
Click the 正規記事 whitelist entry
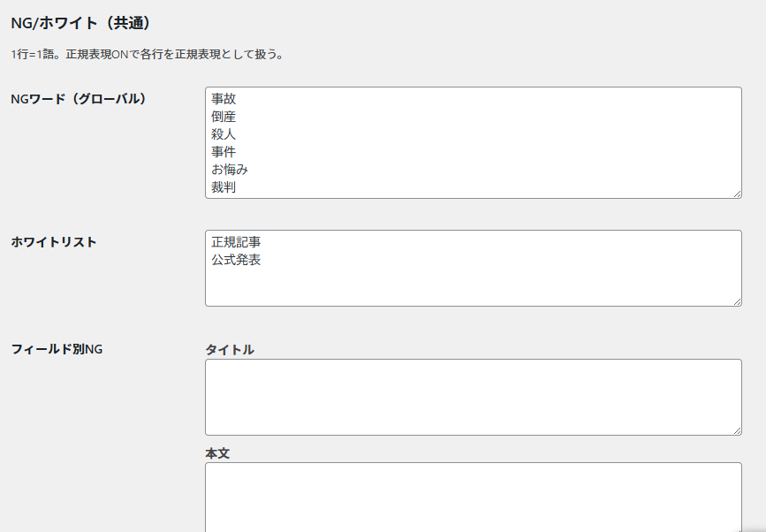click(x=236, y=242)
